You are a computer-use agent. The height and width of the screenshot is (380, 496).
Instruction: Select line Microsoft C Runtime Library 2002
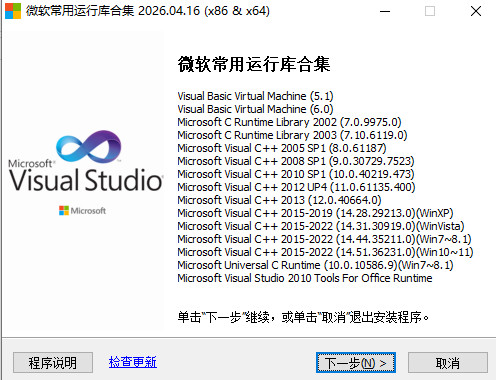(289, 122)
